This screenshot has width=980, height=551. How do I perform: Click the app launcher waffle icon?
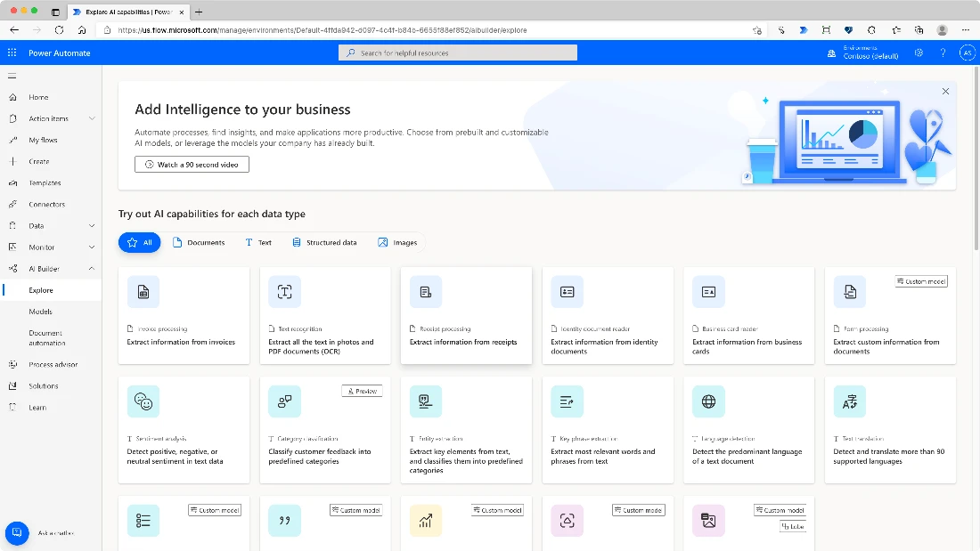[x=12, y=53]
